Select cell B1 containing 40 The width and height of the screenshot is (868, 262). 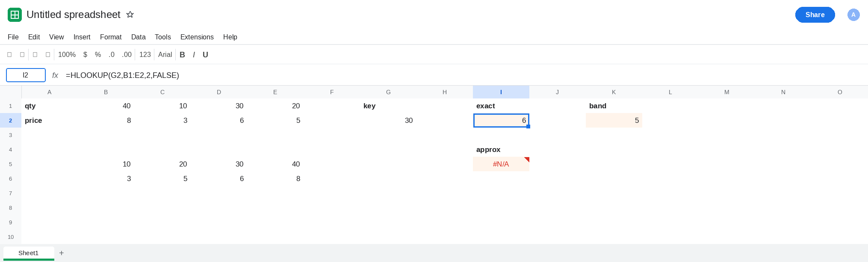106,106
